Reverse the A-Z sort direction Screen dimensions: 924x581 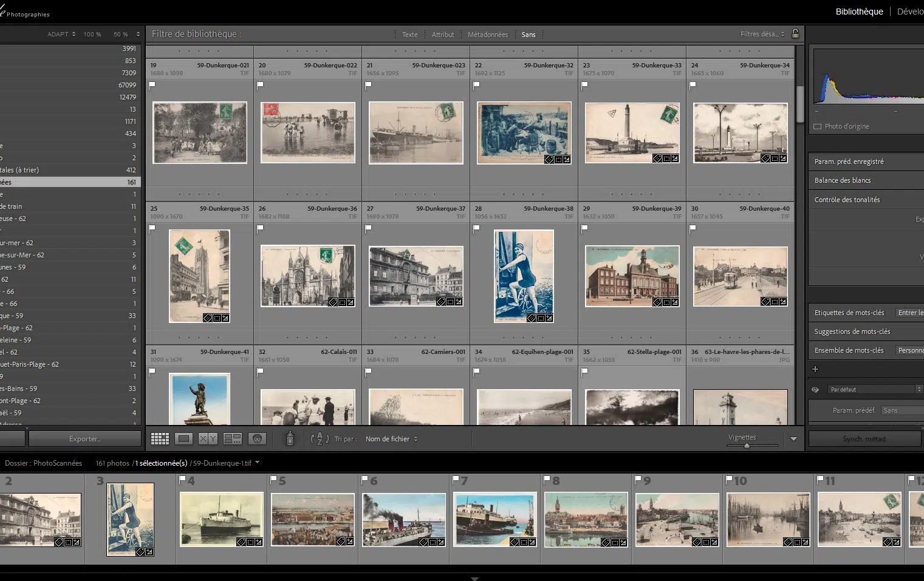[320, 438]
